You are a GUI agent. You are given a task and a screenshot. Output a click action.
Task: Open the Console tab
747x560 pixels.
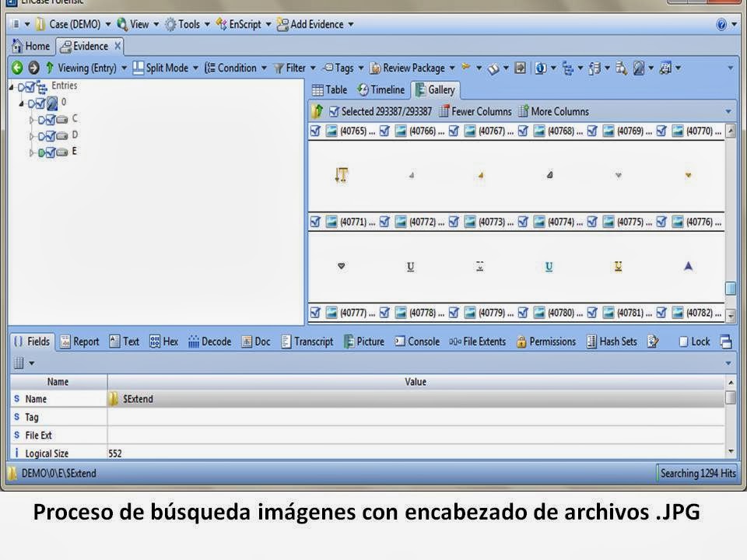(x=417, y=341)
